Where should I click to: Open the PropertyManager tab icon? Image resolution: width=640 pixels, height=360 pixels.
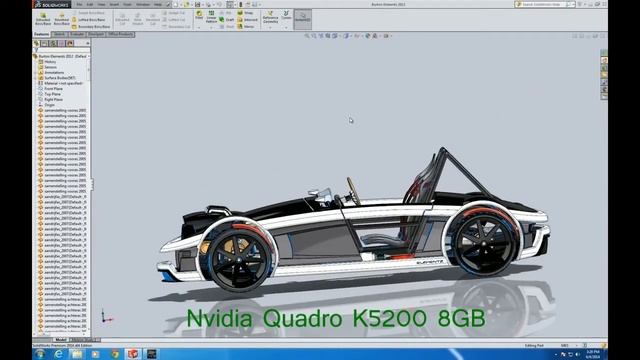(45, 43)
